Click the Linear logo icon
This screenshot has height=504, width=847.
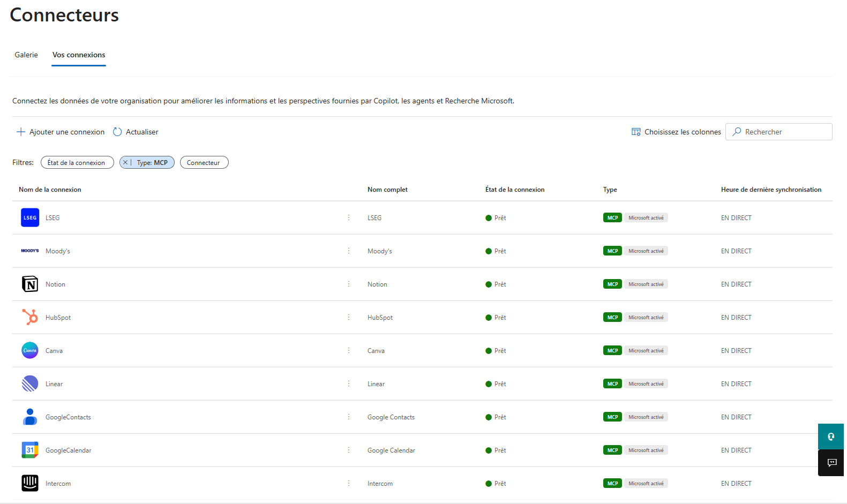30,383
